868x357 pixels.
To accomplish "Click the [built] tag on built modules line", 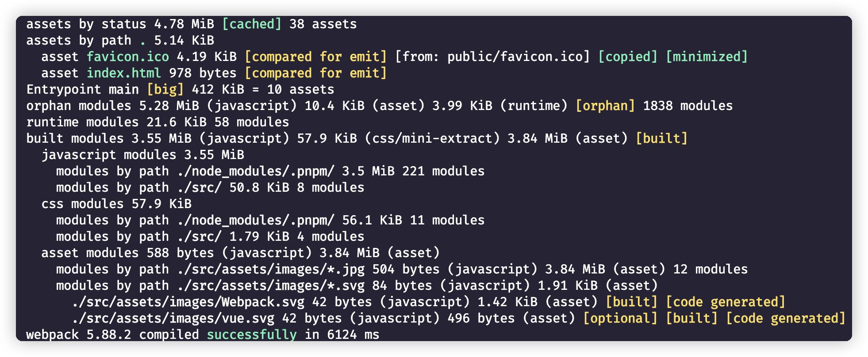I will tap(661, 138).
